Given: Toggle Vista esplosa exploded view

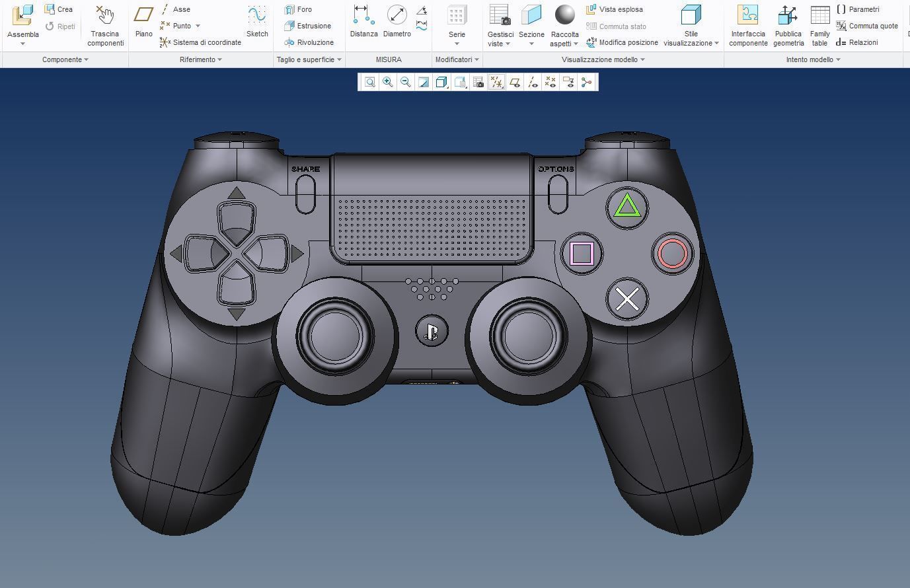Looking at the screenshot, I should pos(614,9).
